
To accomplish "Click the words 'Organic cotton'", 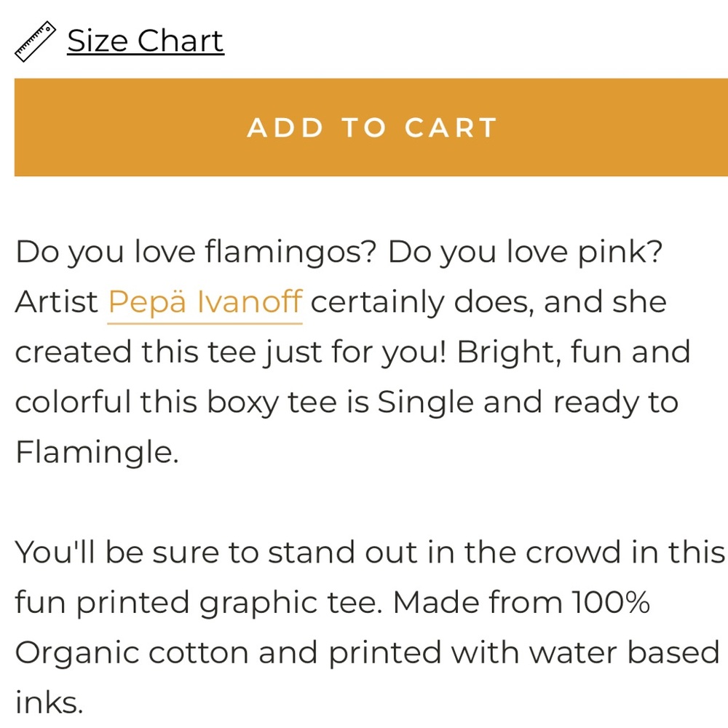I will click(x=132, y=653).
